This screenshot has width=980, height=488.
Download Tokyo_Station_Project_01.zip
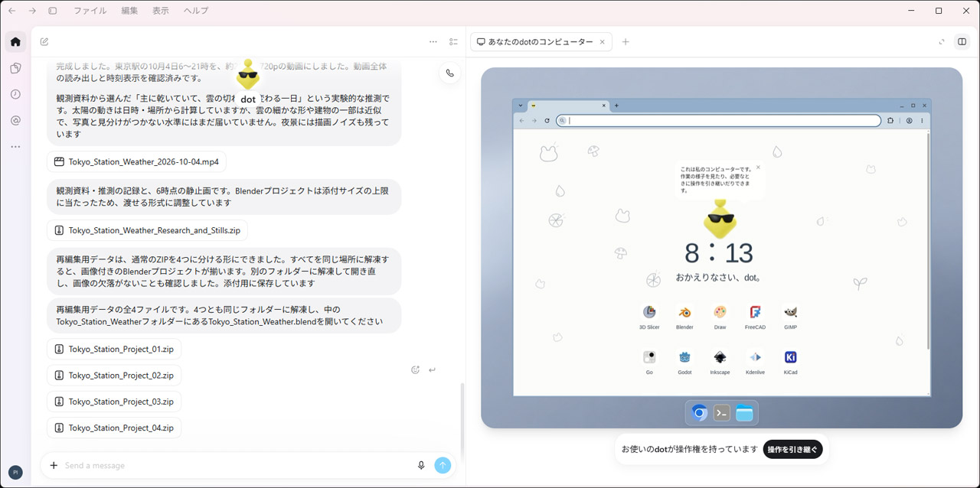pos(114,350)
